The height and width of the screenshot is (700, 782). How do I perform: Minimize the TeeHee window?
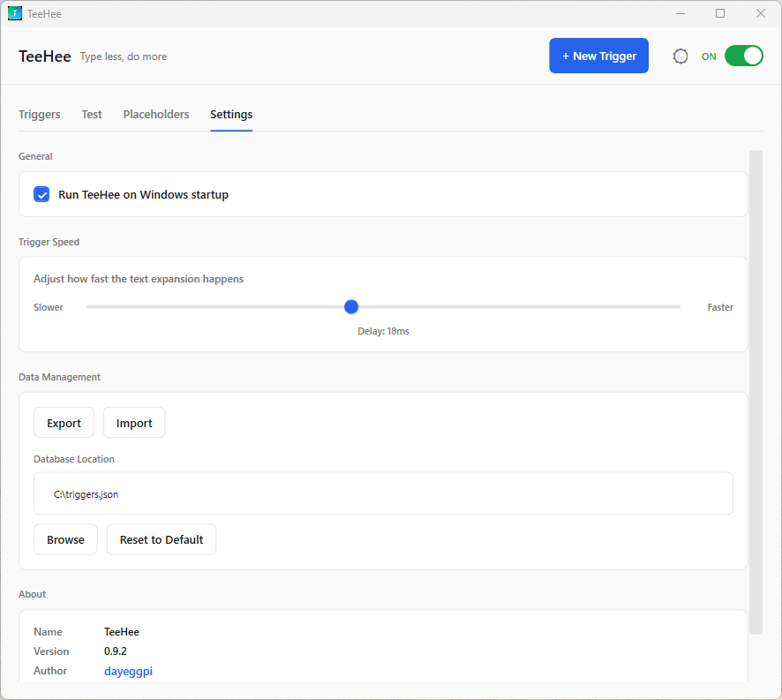coord(680,13)
